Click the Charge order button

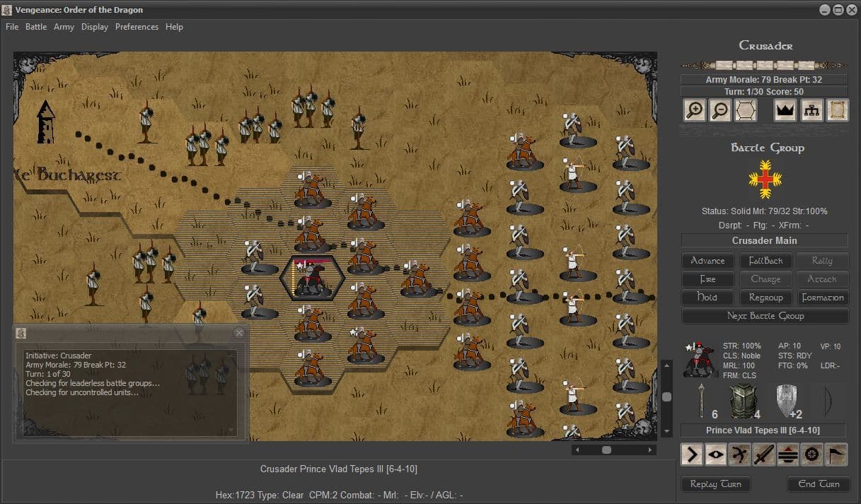(765, 279)
